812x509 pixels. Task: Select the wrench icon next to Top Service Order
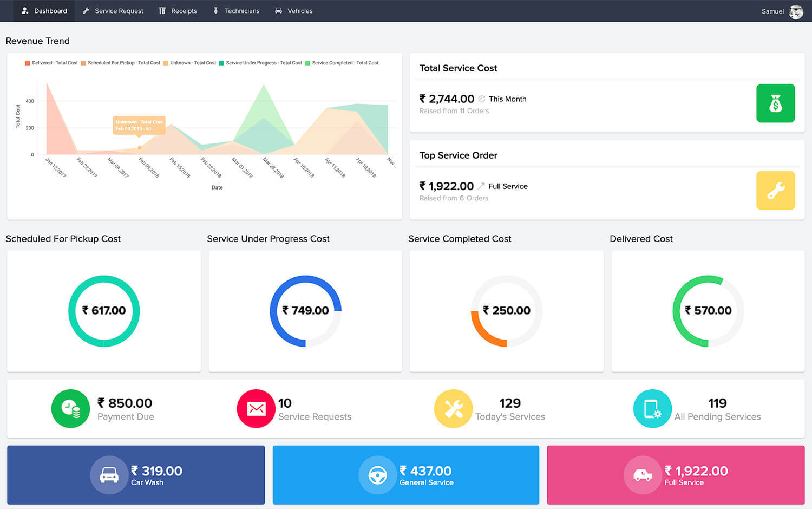[775, 190]
